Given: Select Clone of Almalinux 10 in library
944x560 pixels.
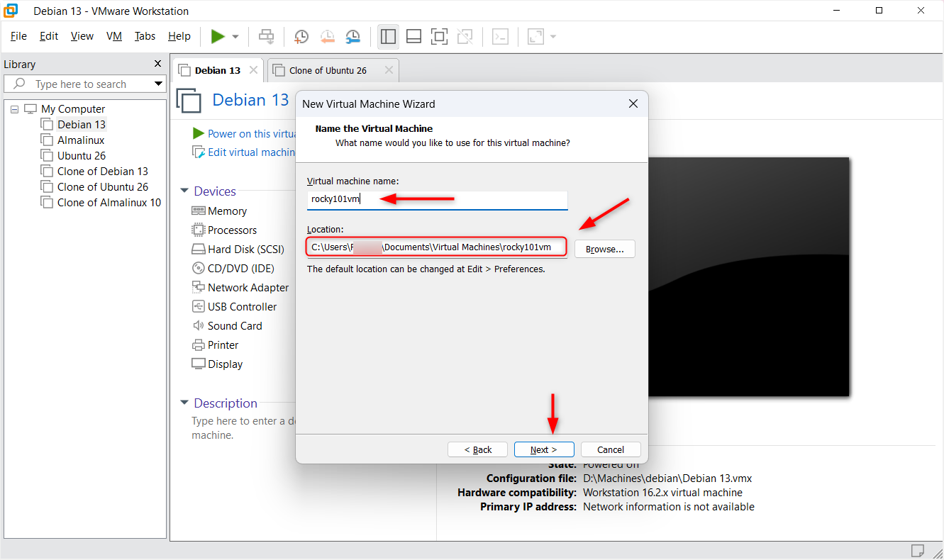Looking at the screenshot, I should [x=109, y=203].
